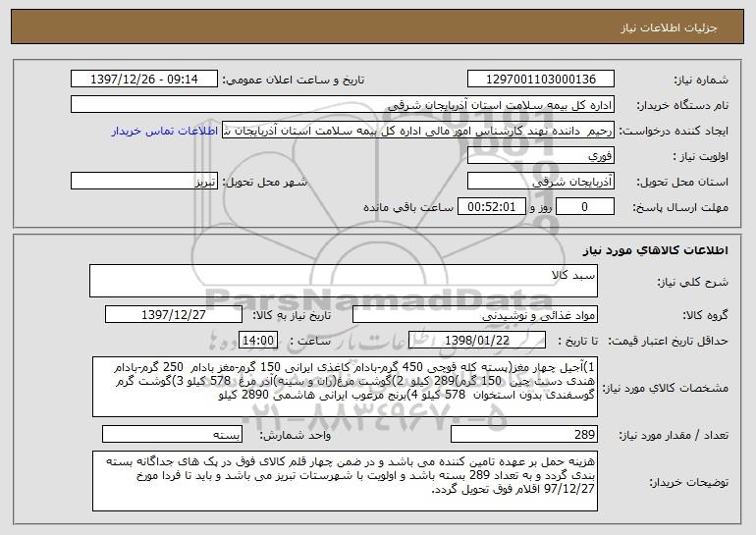Image resolution: width=756 pixels, height=535 pixels.
Task: Click the quantity field showing 289
Action: pyautogui.click(x=524, y=434)
